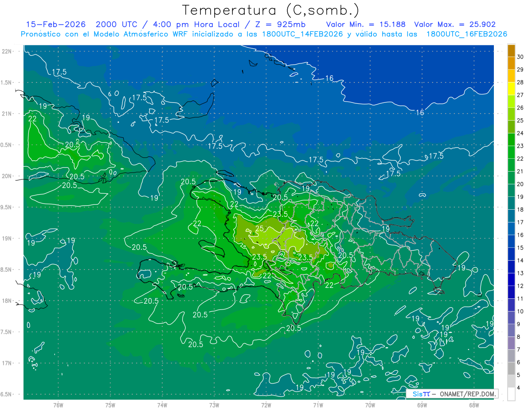Click colorbar label '23'
Screen dimensions: 532x411
(x=520, y=146)
